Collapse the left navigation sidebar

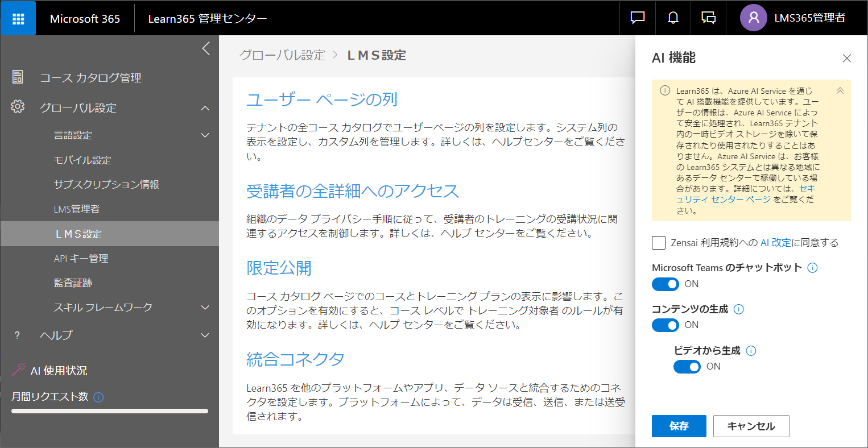click(206, 48)
